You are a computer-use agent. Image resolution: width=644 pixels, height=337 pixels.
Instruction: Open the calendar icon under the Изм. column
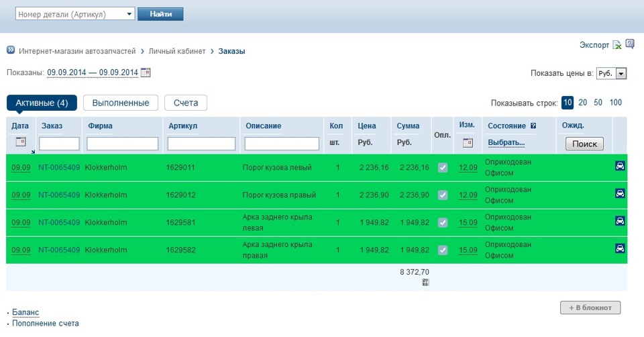pyautogui.click(x=468, y=142)
